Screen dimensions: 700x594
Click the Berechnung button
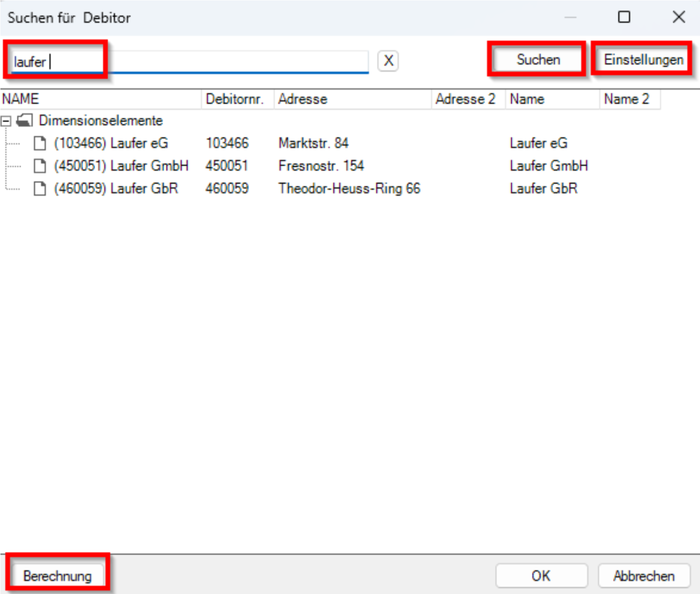(57, 576)
